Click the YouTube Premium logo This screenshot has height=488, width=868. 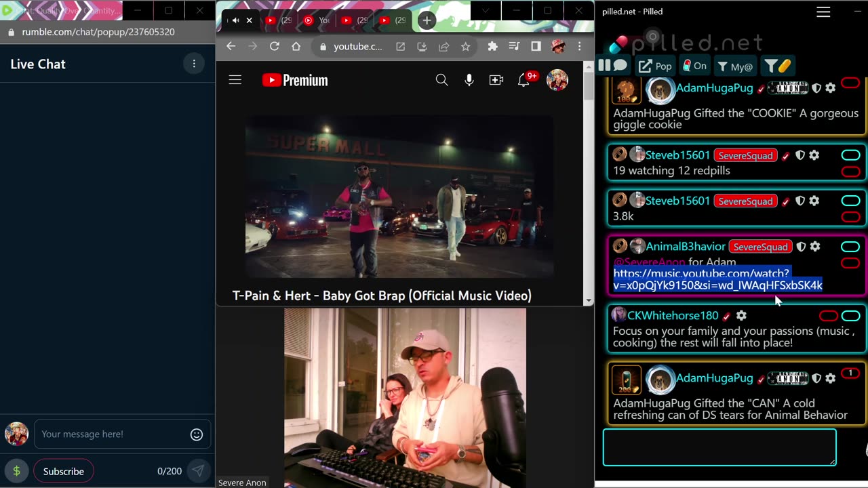pos(295,80)
